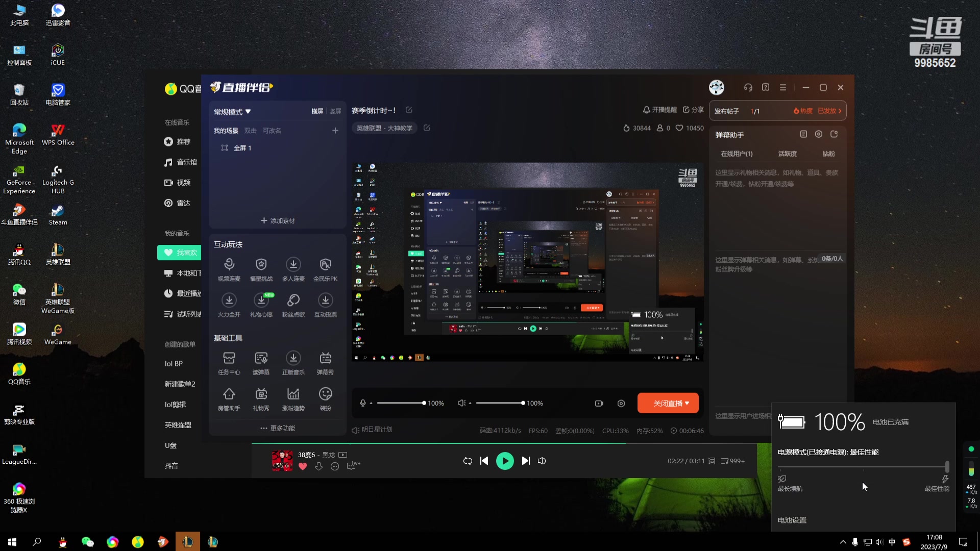Open 多人连麦 multi-person link
This screenshot has width=980, height=551.
(x=293, y=269)
